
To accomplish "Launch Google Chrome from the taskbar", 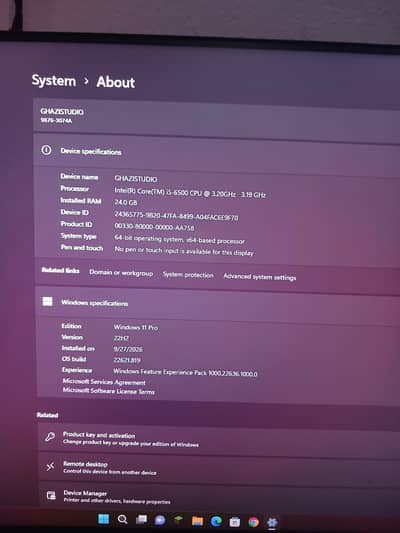I will [253, 522].
